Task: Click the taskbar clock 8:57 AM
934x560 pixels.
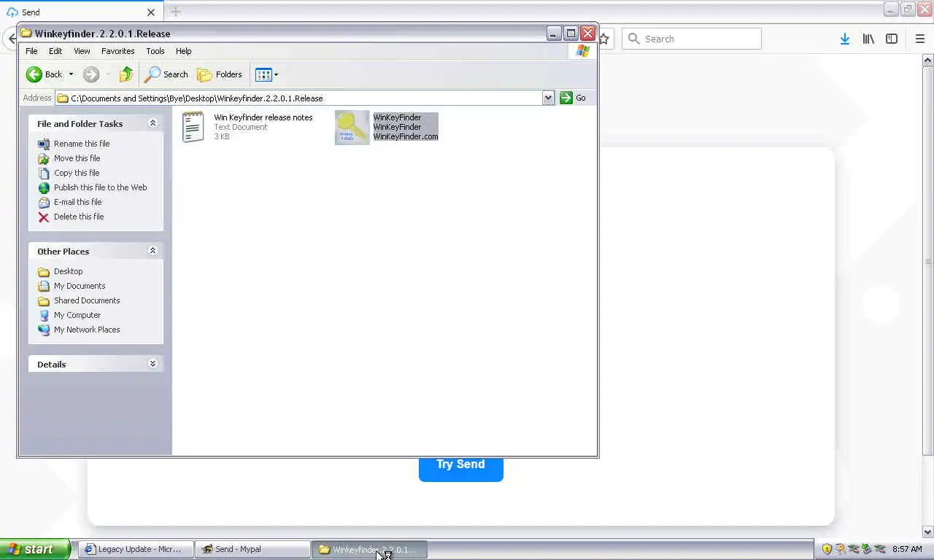Action: 907,549
